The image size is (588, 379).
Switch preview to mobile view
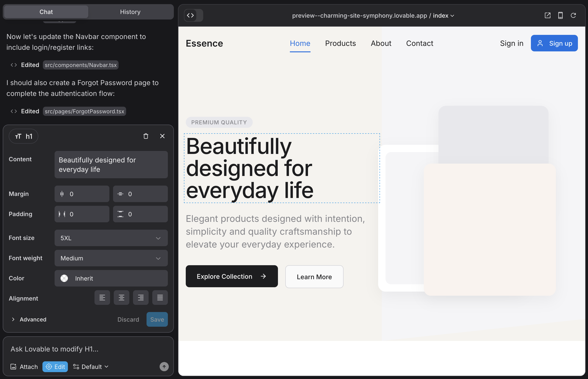coord(560,15)
